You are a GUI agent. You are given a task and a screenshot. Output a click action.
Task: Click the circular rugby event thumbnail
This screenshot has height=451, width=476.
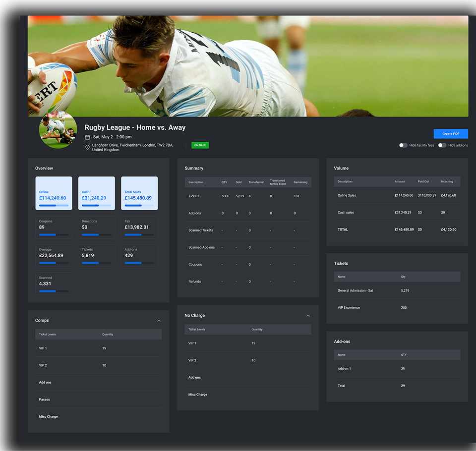point(58,129)
